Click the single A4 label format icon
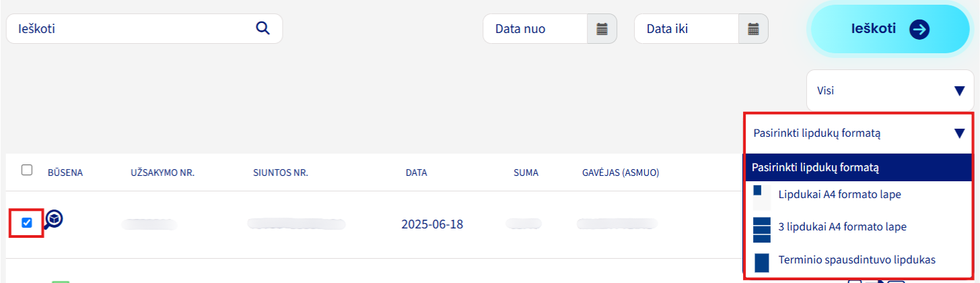980x283 pixels. 761,197
